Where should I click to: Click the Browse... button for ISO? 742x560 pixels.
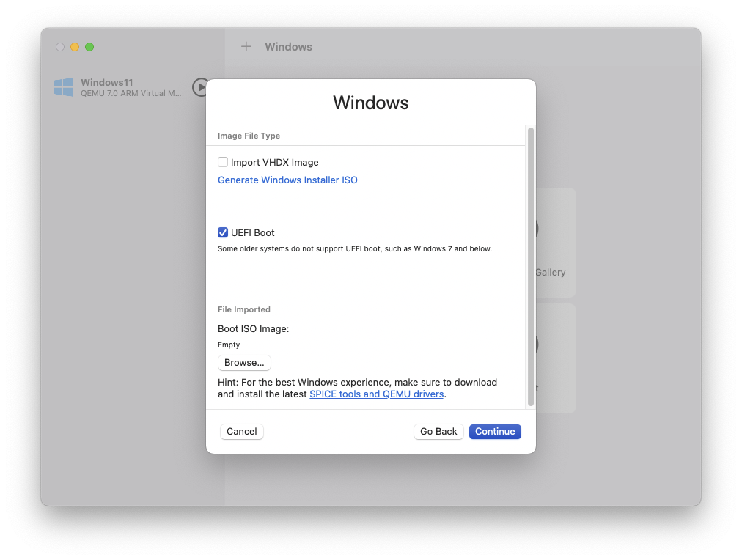coord(244,363)
